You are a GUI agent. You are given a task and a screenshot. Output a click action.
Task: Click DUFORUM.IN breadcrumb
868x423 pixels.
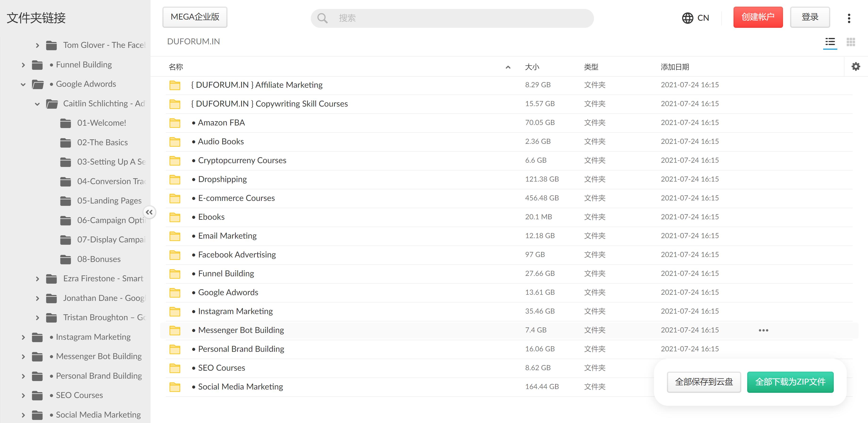[x=194, y=41]
